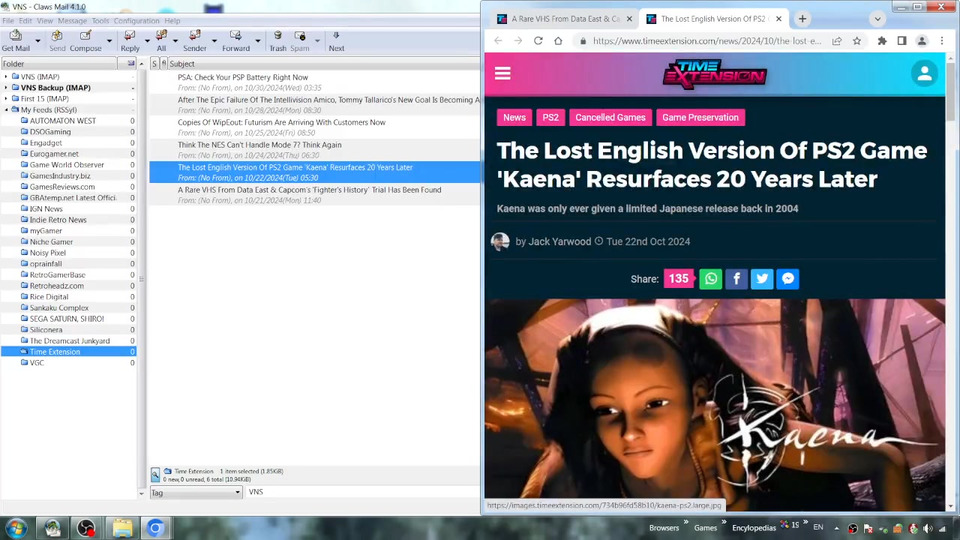Click the Game Preservation tag
The height and width of the screenshot is (540, 960).
(x=700, y=118)
